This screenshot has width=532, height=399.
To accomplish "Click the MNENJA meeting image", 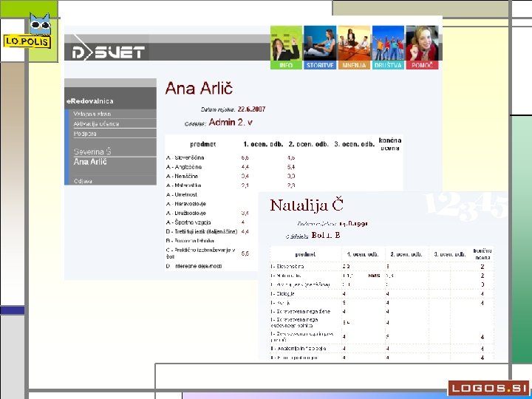I will [x=354, y=44].
